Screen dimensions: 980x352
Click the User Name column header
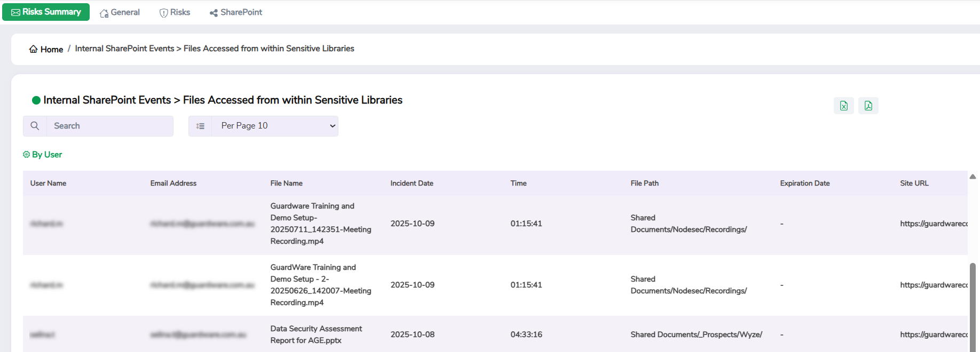pos(48,183)
